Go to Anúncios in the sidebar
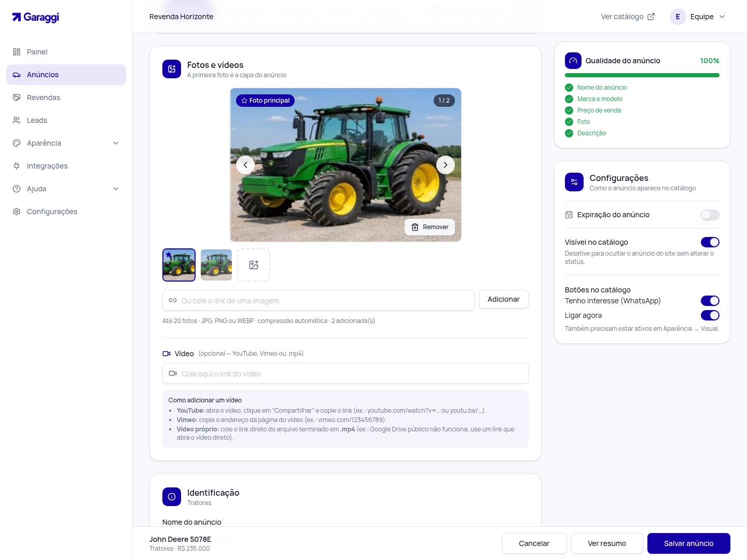This screenshot has width=747, height=560. click(66, 75)
